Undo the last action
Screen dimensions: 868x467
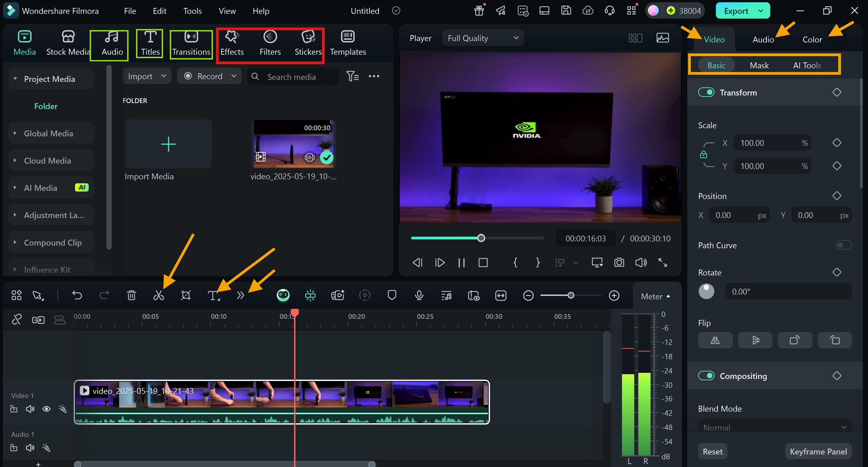pyautogui.click(x=77, y=296)
